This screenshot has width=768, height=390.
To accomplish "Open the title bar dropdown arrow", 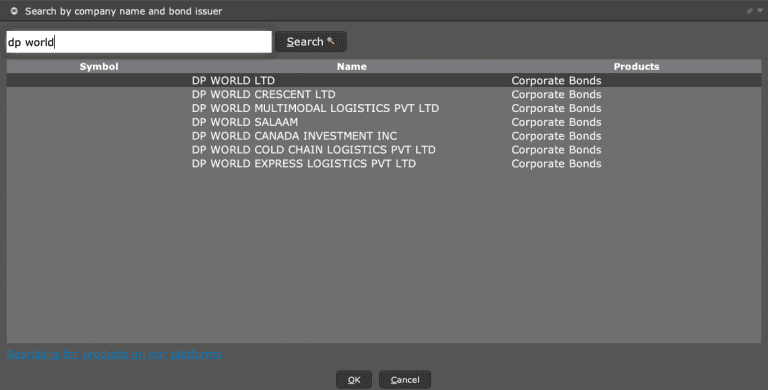I will [760, 11].
